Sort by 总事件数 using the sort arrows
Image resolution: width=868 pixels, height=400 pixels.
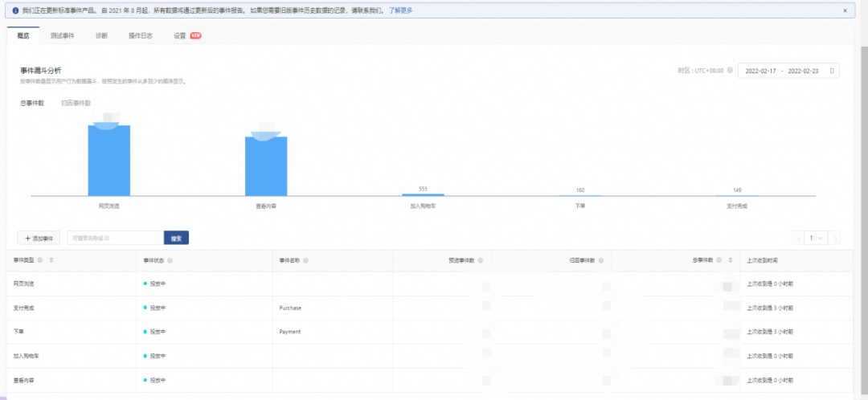click(x=730, y=260)
